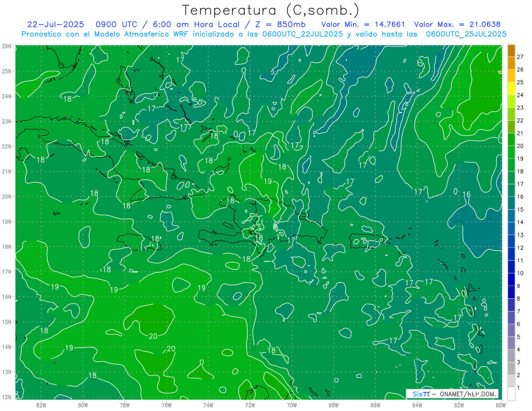Click the yellow swatch above label 24
This screenshot has height=411, width=532.
click(511, 89)
